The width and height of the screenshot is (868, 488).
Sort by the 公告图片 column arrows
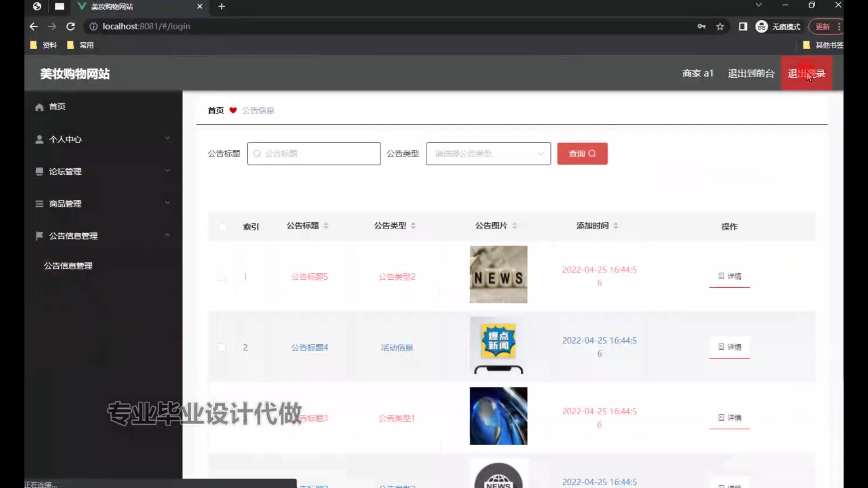[514, 225]
